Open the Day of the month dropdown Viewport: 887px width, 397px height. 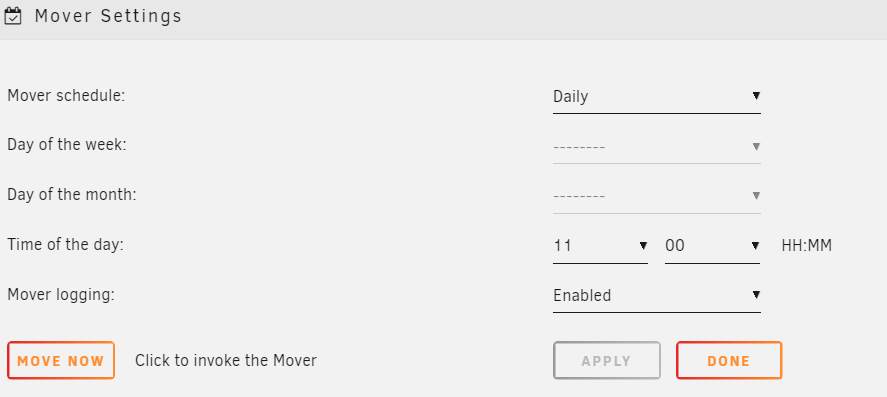tap(657, 196)
